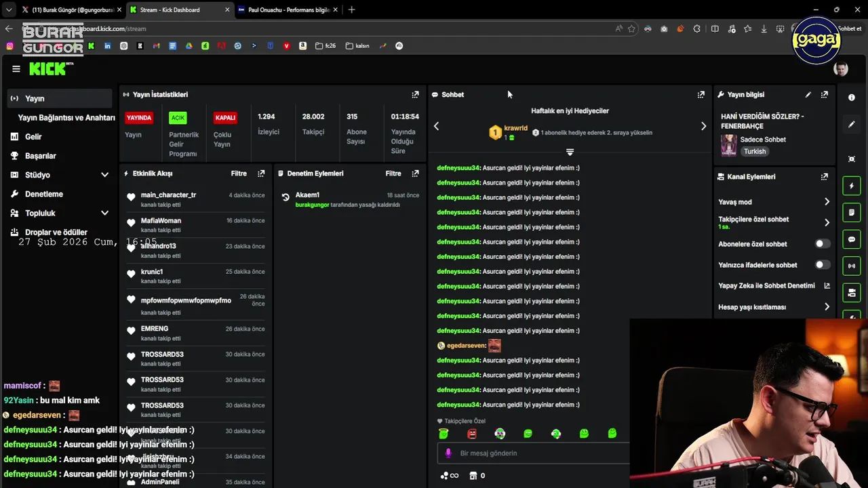868x488 pixels.
Task: Toggle Abonelere özel sohbet switch
Action: click(822, 244)
